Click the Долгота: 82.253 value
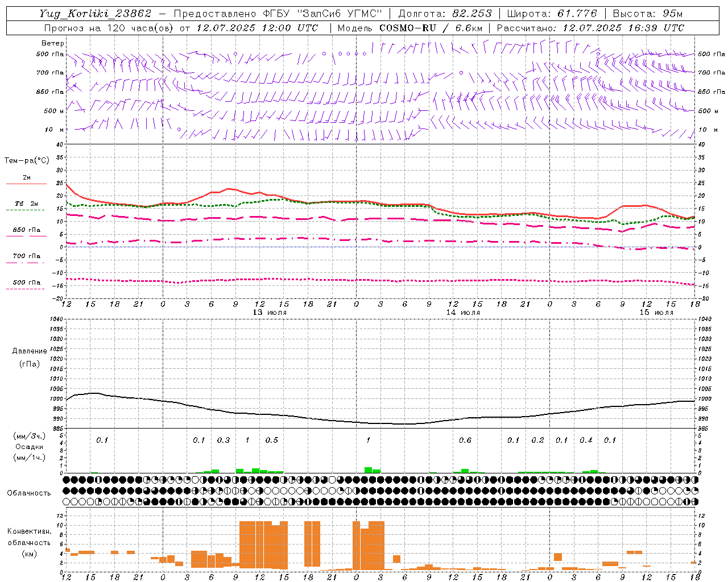The width and height of the screenshot is (728, 582). click(445, 14)
